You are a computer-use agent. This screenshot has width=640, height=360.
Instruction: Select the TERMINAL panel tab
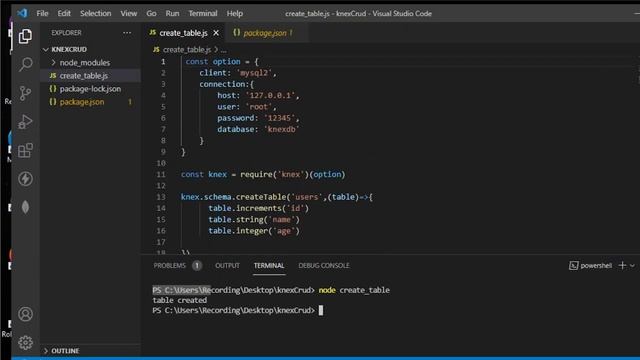coord(269,266)
